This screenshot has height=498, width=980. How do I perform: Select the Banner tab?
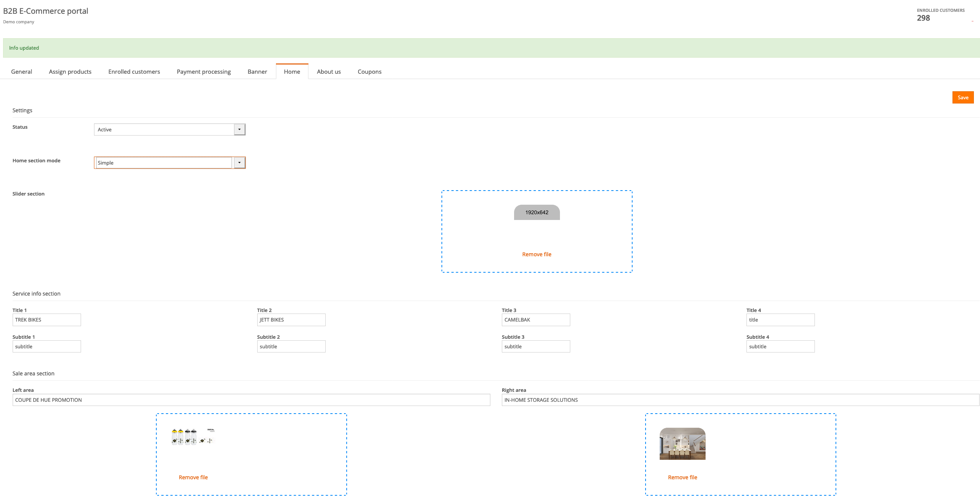tap(257, 72)
